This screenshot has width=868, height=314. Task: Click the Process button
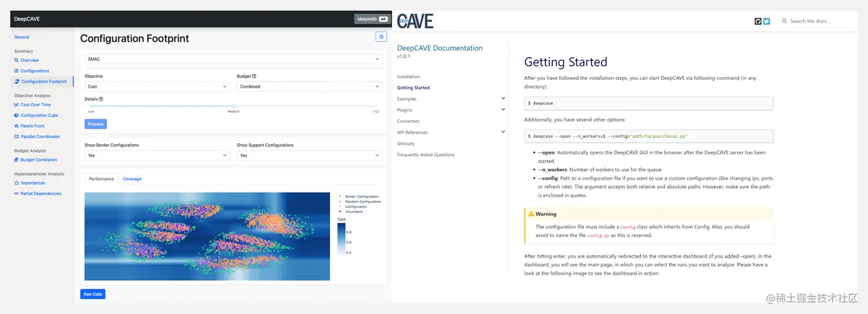click(x=95, y=124)
